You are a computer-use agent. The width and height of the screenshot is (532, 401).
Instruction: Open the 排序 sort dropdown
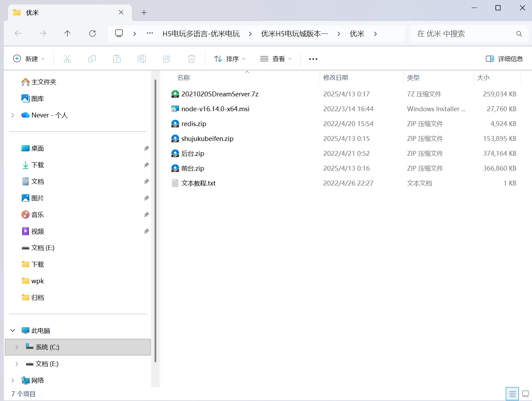pyautogui.click(x=229, y=59)
